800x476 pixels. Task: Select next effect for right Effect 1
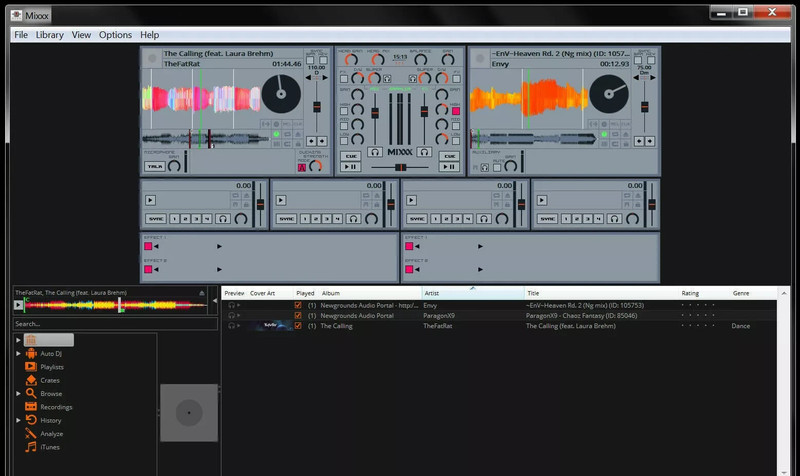coord(481,246)
